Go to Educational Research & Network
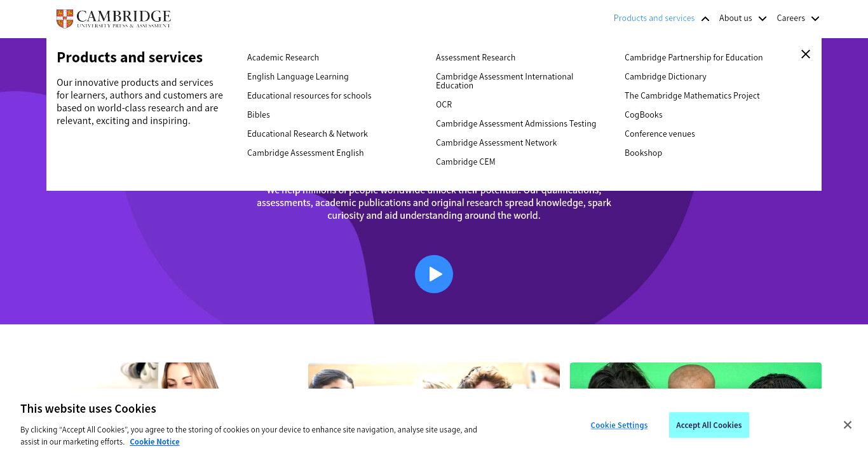The width and height of the screenshot is (868, 463). point(307,134)
